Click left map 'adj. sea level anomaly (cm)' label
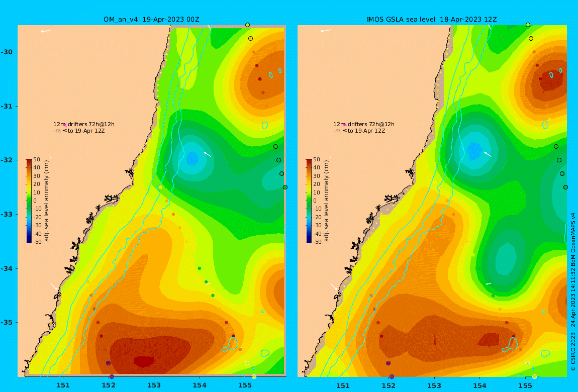Image resolution: width=578 pixels, height=392 pixels. pos(46,201)
